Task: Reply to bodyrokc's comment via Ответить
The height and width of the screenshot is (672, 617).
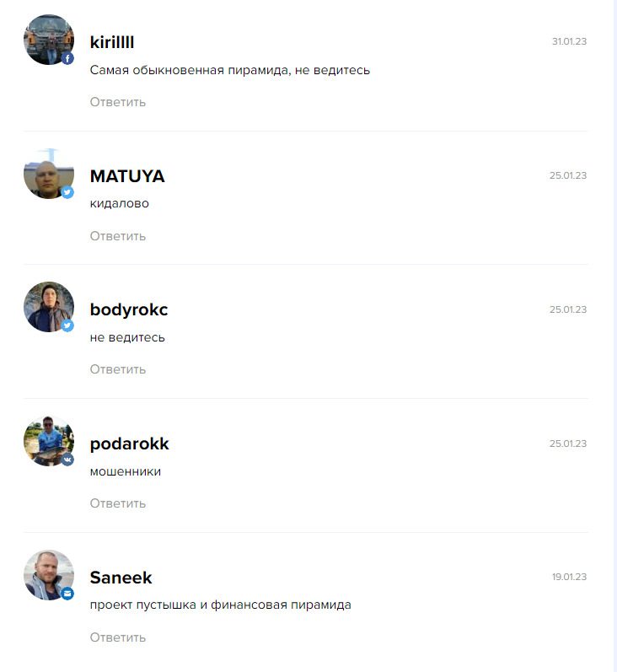Action: (118, 369)
